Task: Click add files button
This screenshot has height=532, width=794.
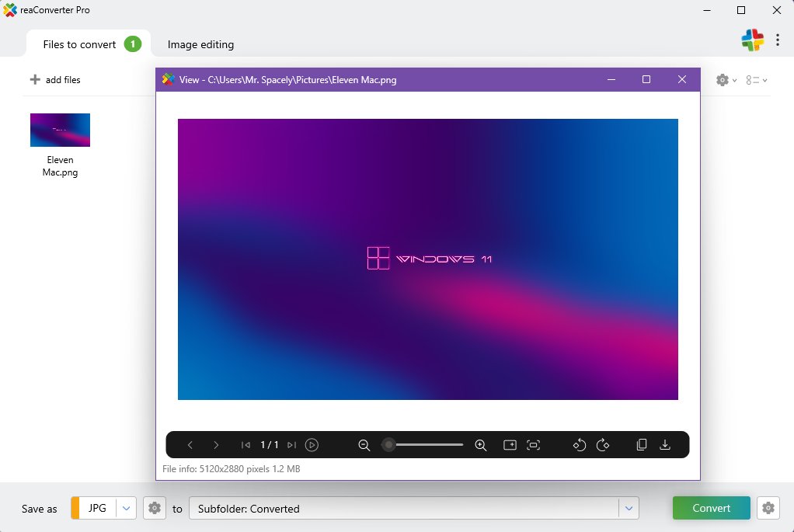Action: click(55, 79)
